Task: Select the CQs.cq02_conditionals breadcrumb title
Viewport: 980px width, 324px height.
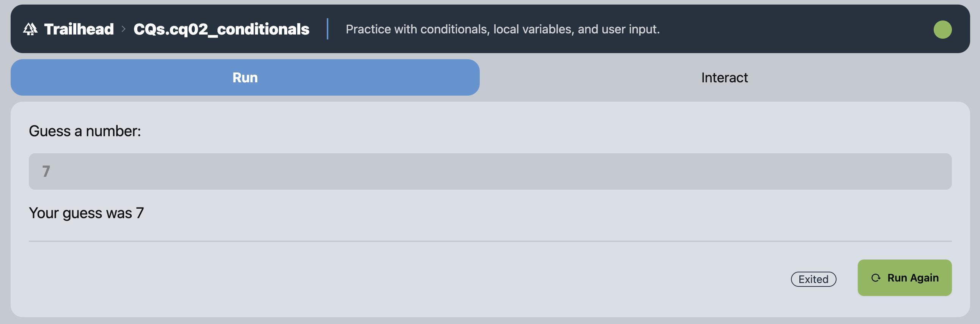Action: pyautogui.click(x=221, y=29)
